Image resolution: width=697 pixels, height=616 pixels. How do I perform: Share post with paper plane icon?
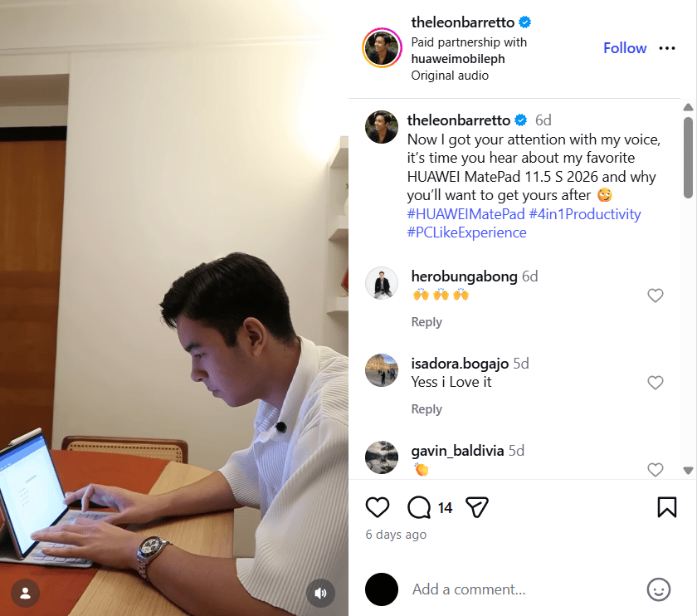(477, 507)
